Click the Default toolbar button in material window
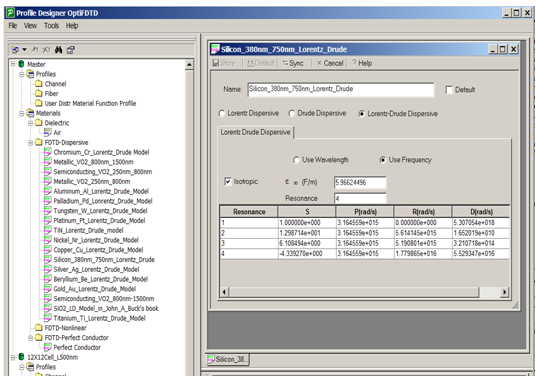This screenshot has height=376, width=536. (x=260, y=63)
